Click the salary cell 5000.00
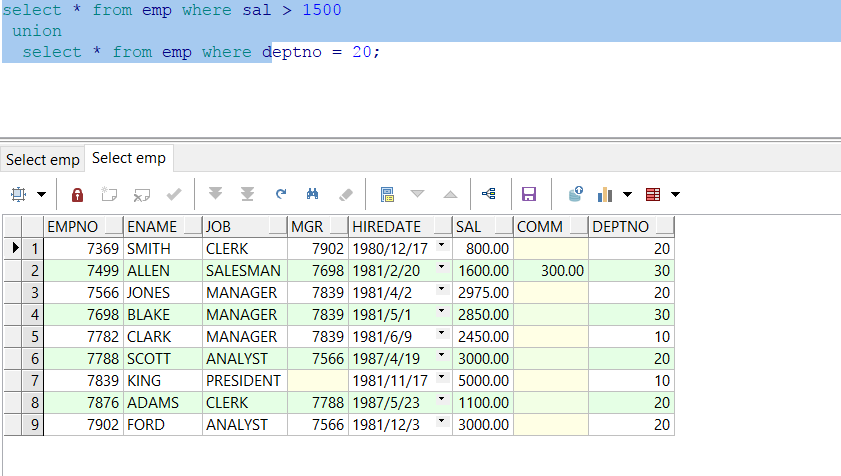This screenshot has height=476, width=841. tap(483, 380)
